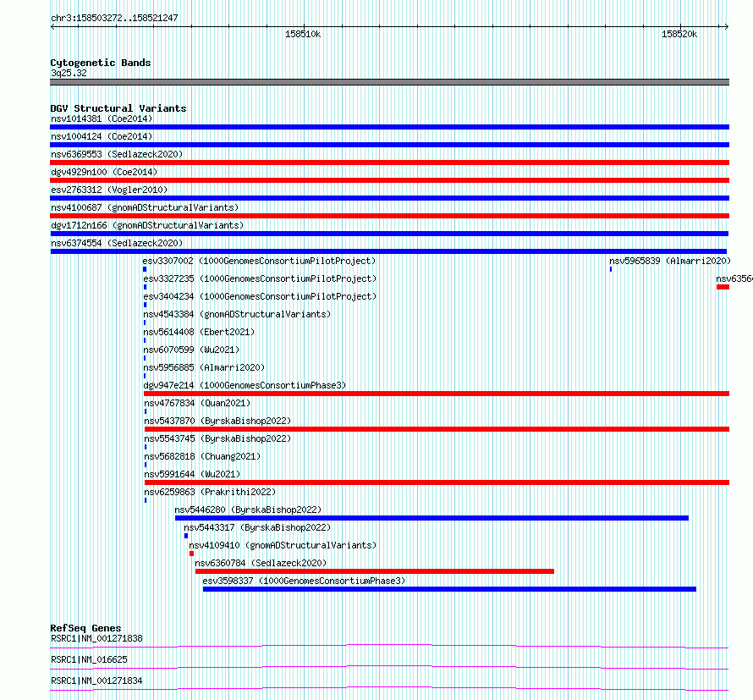Open nsv5543745 (ByrskaBishop2022) label
The image size is (753, 700).
coord(217,438)
